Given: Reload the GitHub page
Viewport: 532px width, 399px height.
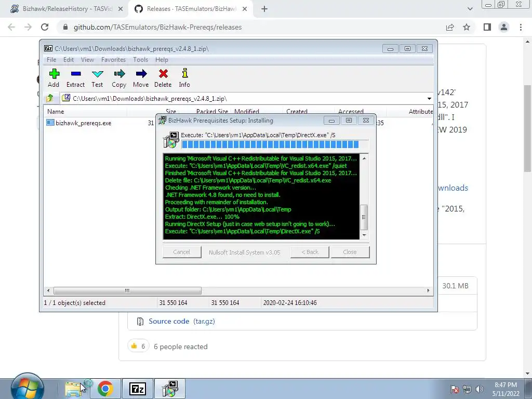Looking at the screenshot, I should (x=45, y=27).
